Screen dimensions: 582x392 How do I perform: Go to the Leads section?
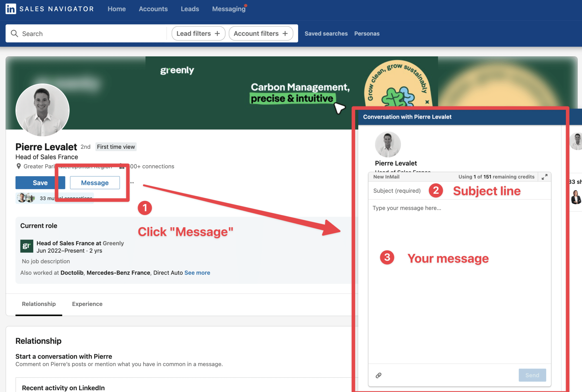[x=190, y=9]
